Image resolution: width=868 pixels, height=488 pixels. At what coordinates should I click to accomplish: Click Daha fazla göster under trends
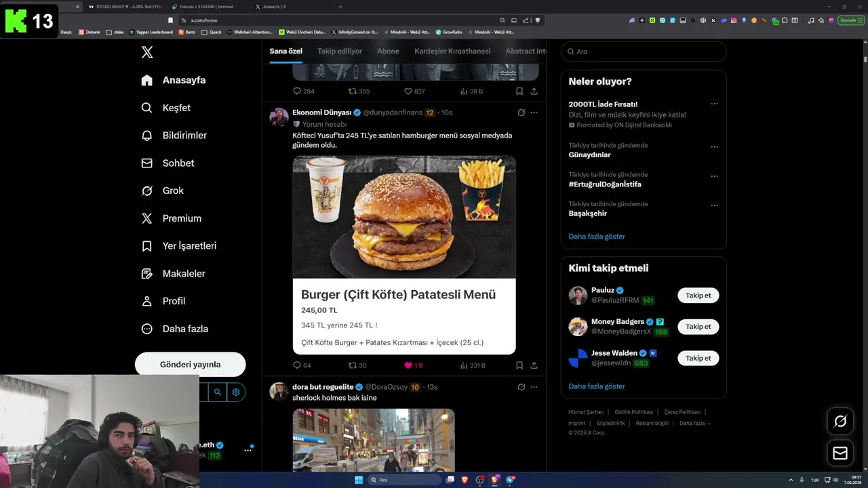[x=597, y=237]
